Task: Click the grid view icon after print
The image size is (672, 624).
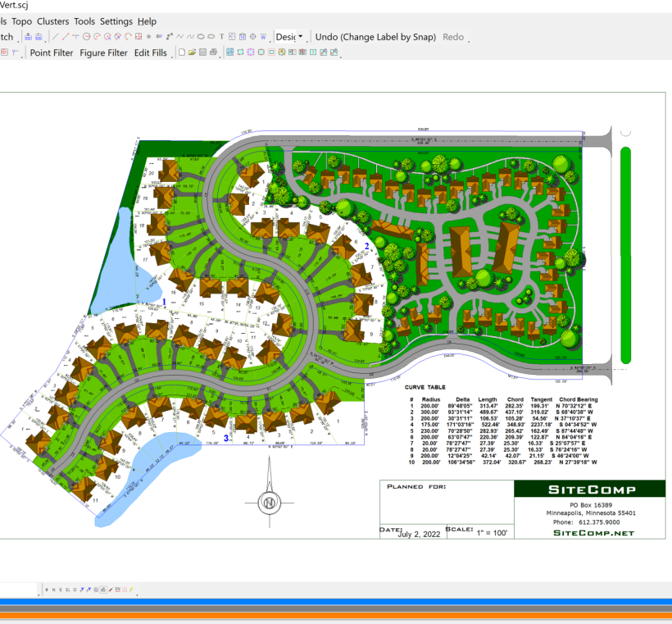Action: [229, 52]
